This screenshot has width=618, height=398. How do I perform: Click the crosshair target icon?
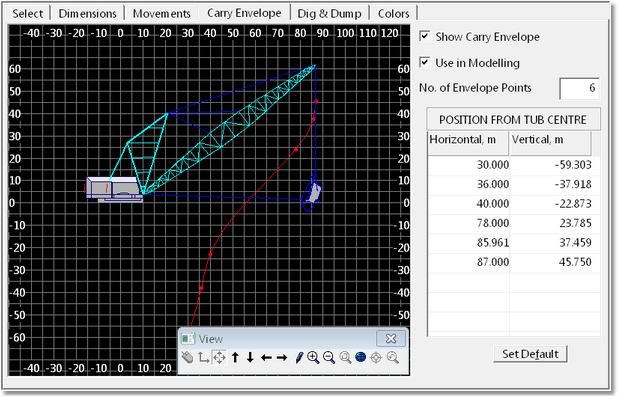[376, 357]
